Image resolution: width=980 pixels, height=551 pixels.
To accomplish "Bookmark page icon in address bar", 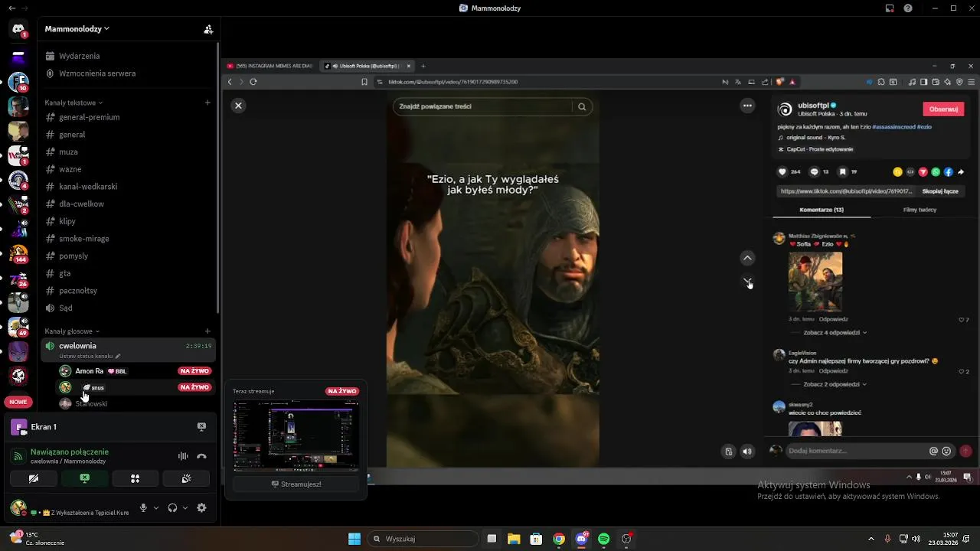I will (364, 82).
